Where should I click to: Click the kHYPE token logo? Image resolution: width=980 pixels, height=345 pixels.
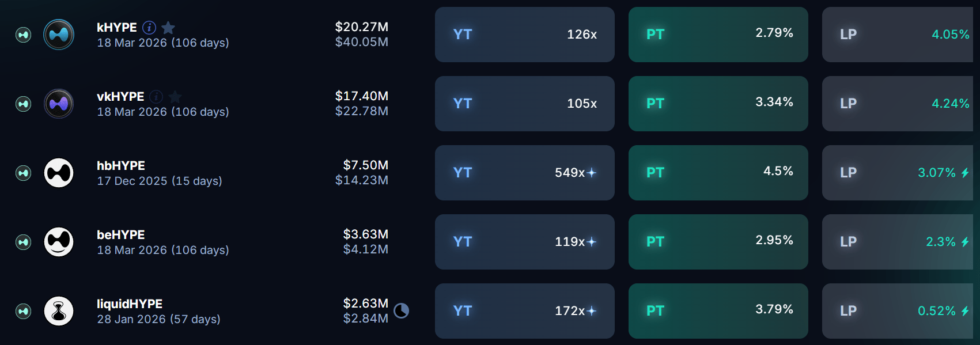[x=59, y=35]
